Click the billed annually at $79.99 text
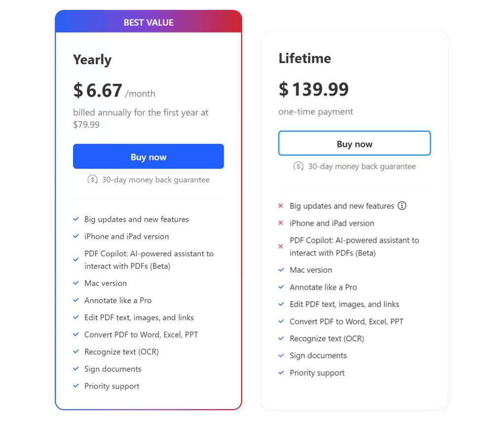This screenshot has width=504, height=421. click(x=140, y=118)
